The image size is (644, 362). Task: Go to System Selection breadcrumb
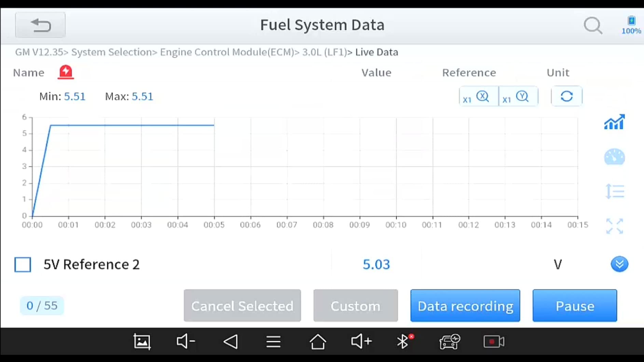(111, 52)
